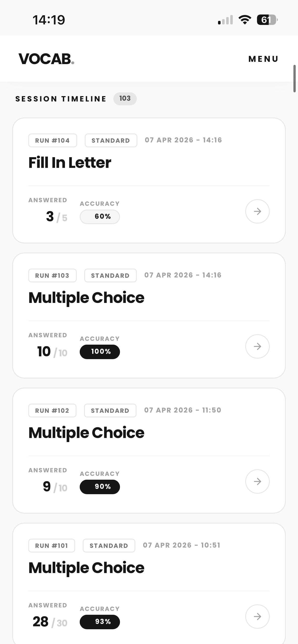Click the 60% accuracy pill

[100, 217]
